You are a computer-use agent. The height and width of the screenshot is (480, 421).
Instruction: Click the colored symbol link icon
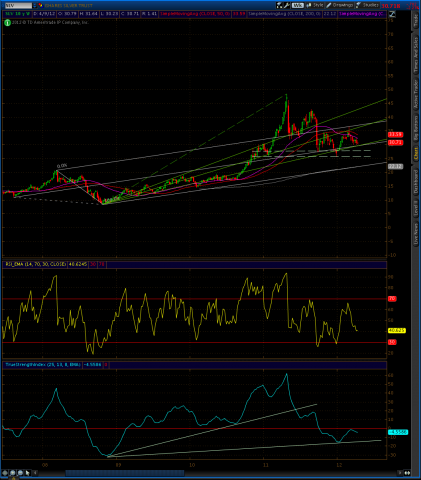tap(40, 6)
